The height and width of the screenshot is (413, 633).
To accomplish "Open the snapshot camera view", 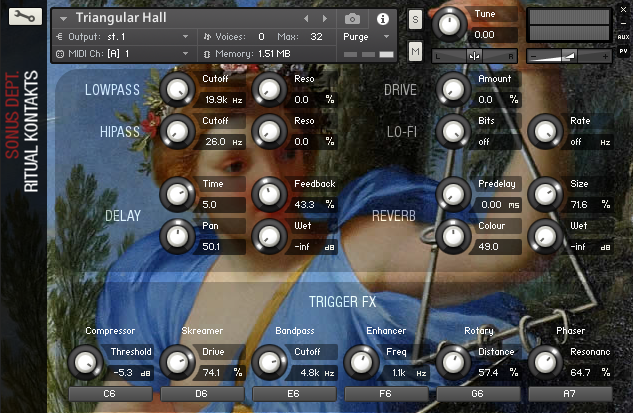I will click(352, 19).
